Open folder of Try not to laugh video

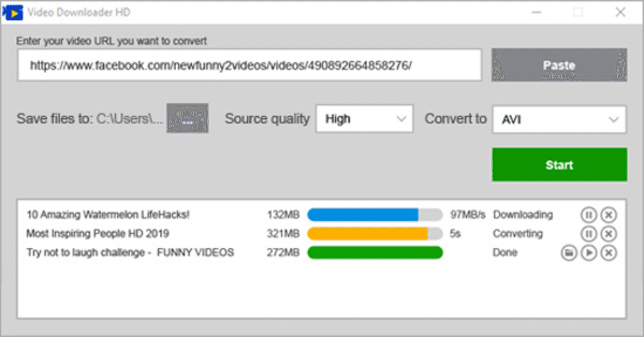coord(569,253)
